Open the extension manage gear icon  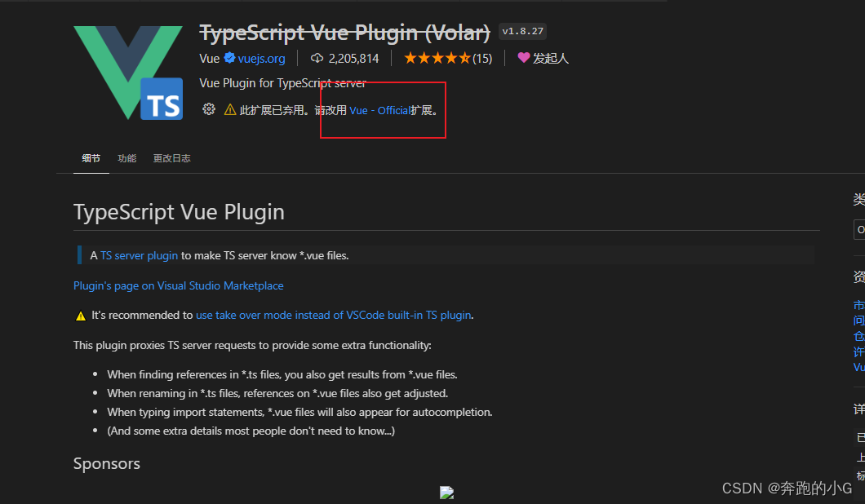(209, 109)
